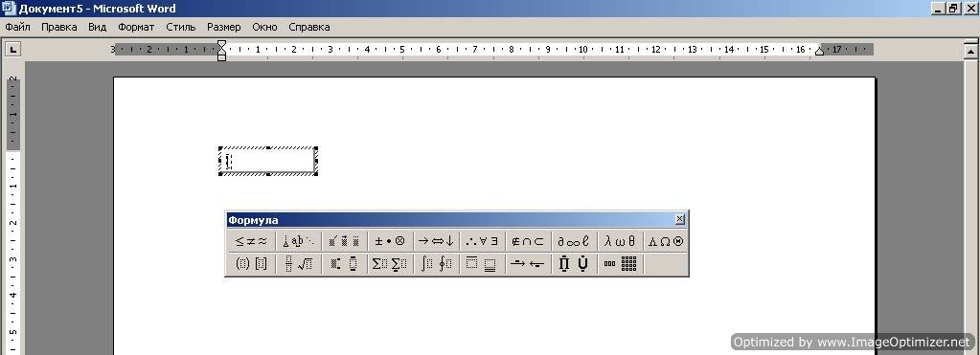Open the Окно menu
This screenshot has height=355, width=980.
pyautogui.click(x=265, y=28)
